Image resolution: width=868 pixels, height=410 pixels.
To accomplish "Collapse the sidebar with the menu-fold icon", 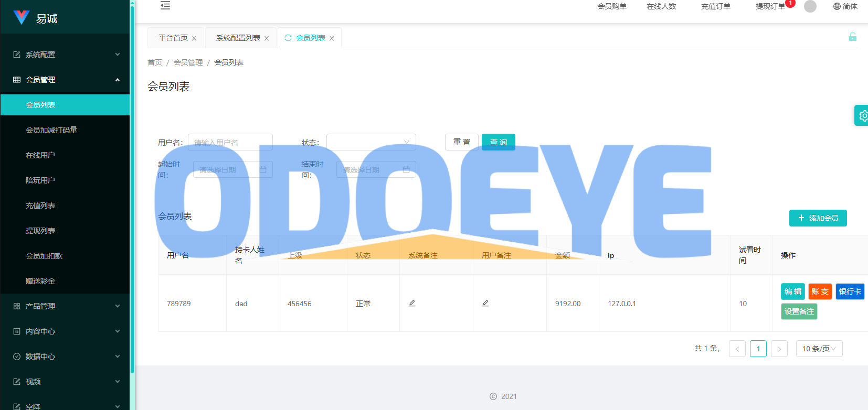I will [x=165, y=6].
